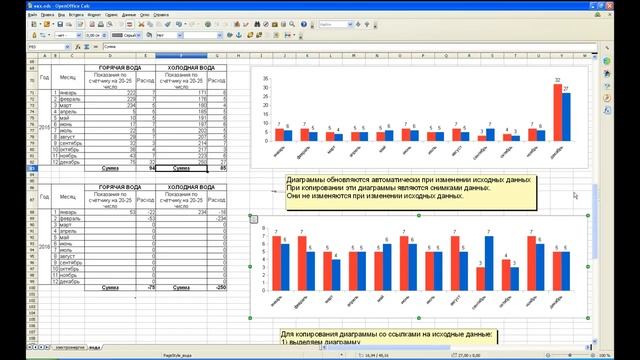Click the Find text search box
Screen dimensions: 640x360
[x=336, y=24]
